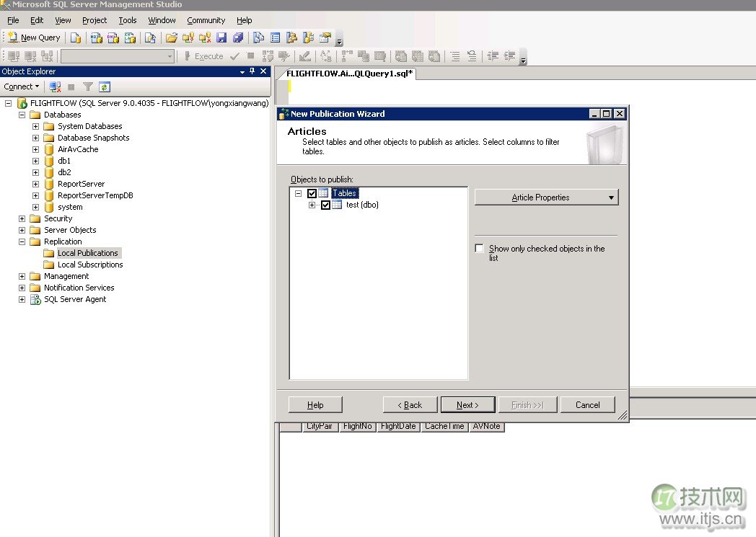Screen dimensions: 756x537
Task: Click Next in the Publication Wizard
Action: click(467, 405)
